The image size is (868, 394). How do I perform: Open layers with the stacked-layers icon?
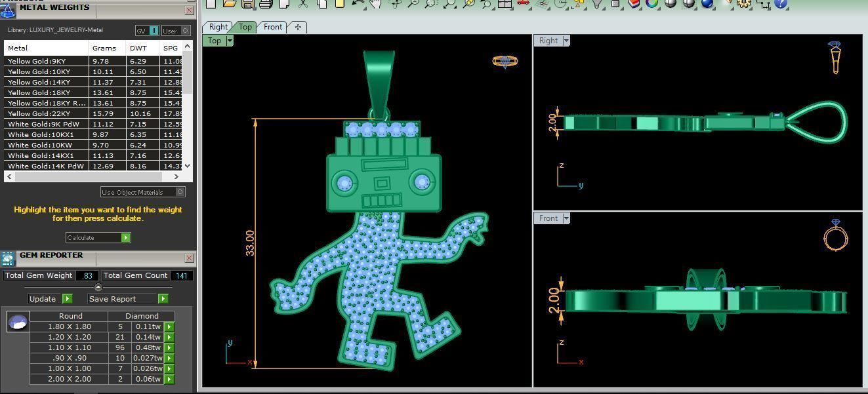tap(633, 3)
